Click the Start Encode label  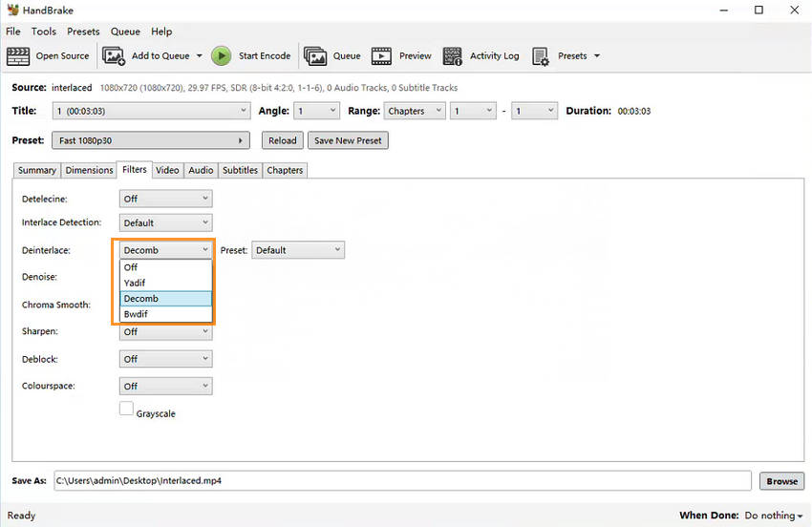point(265,56)
